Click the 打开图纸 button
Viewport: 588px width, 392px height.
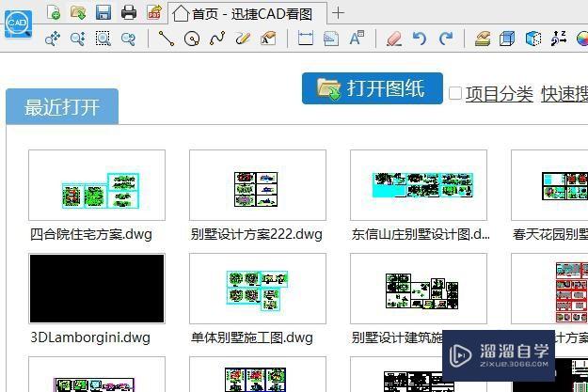click(x=372, y=88)
